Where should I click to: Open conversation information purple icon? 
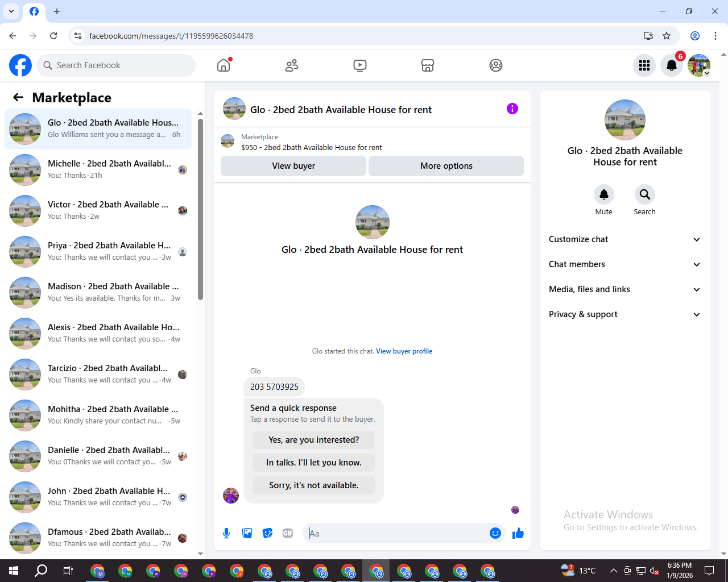[512, 109]
